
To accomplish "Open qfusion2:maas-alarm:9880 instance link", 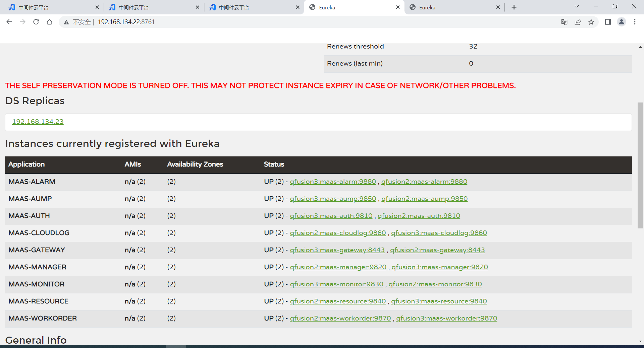I will point(424,182).
